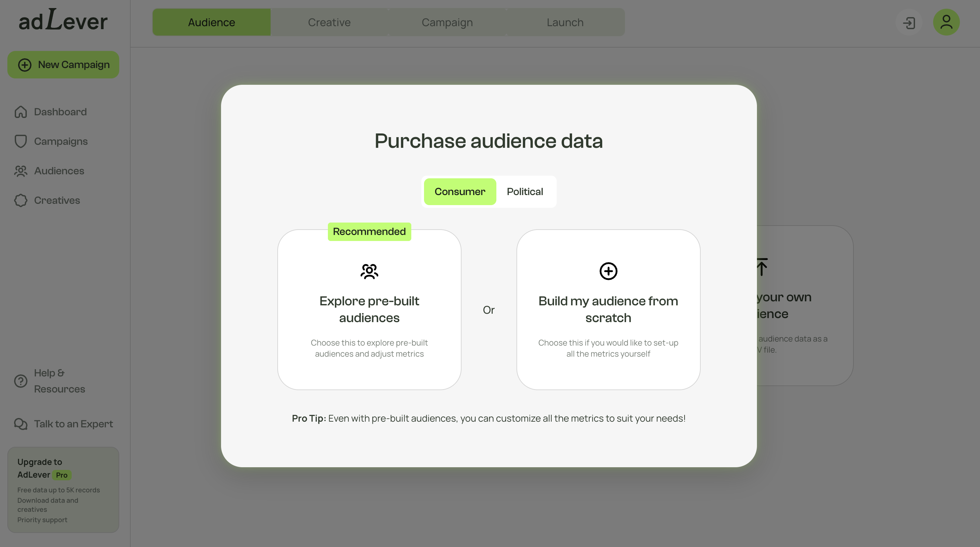Click the logout arrow icon in header
980x547 pixels.
(909, 22)
